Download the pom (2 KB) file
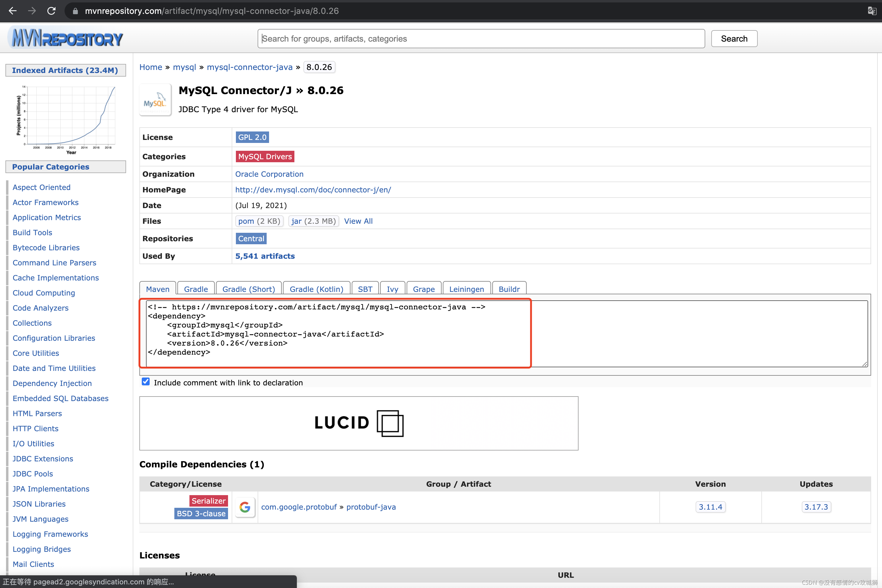882x588 pixels. (x=259, y=221)
